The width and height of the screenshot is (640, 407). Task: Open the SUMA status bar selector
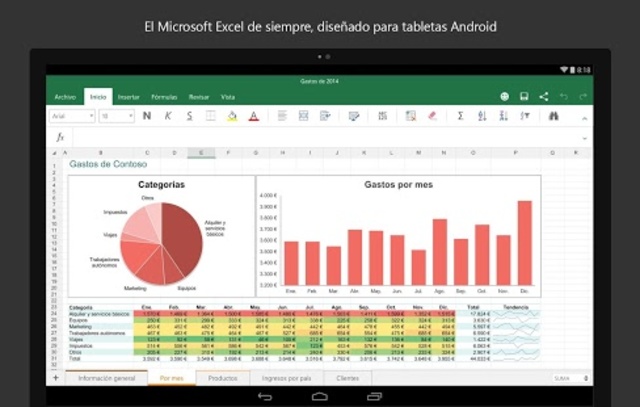coord(571,378)
